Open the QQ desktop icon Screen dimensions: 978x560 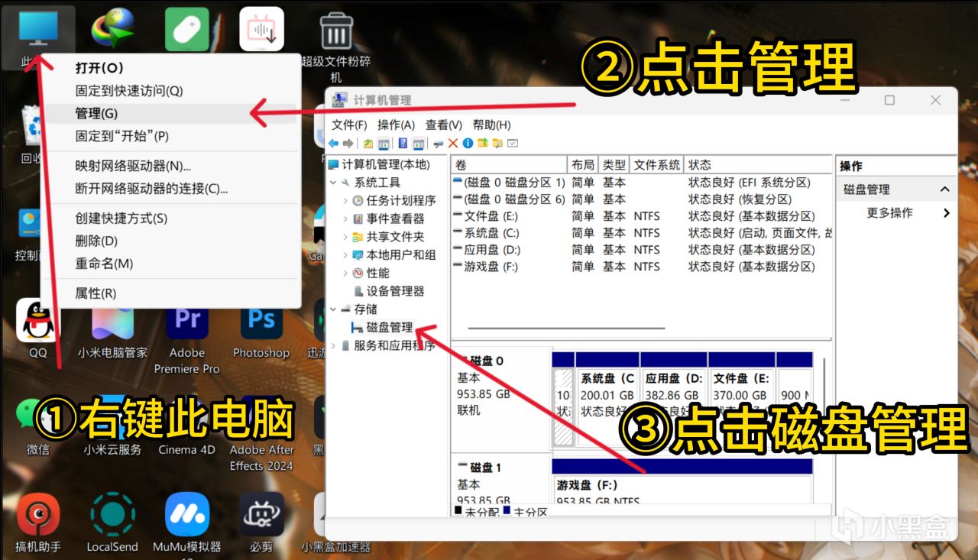(37, 329)
